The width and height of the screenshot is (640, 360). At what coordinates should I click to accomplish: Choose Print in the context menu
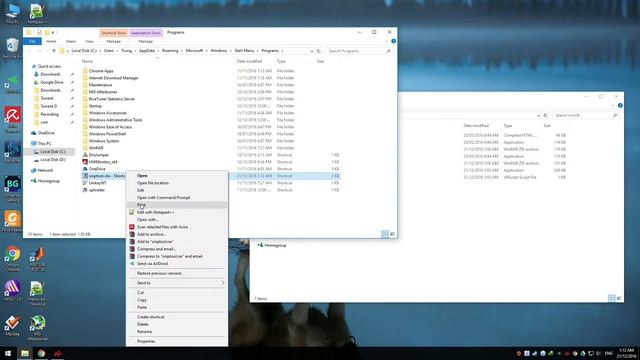[177, 205]
